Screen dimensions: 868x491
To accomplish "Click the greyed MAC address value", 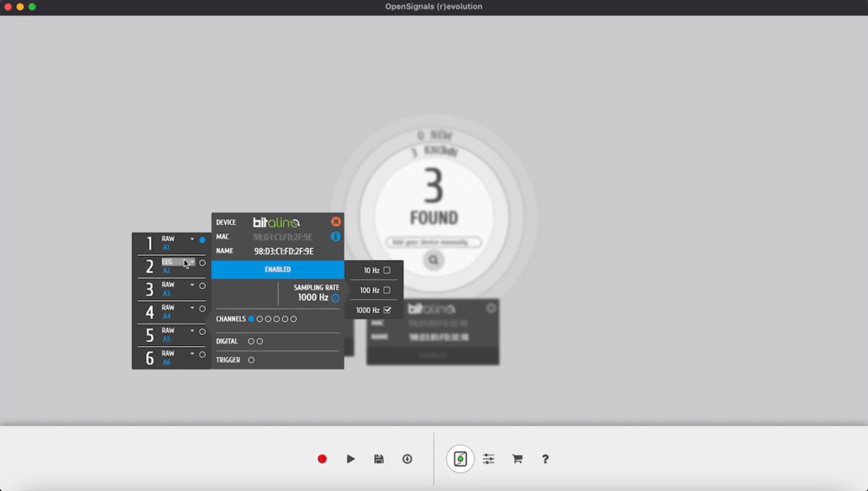I will 283,237.
